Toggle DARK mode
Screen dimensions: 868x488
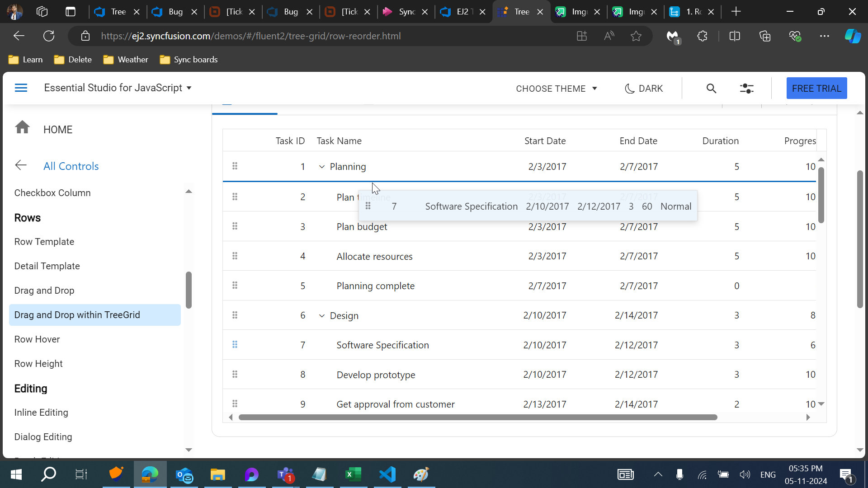tap(644, 89)
